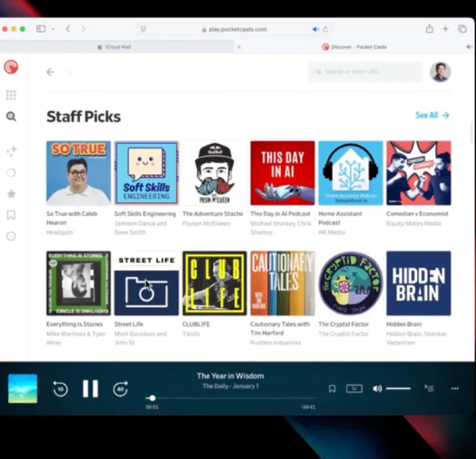Open the Pocket Casts logo home
This screenshot has width=476, height=459.
pyautogui.click(x=11, y=67)
